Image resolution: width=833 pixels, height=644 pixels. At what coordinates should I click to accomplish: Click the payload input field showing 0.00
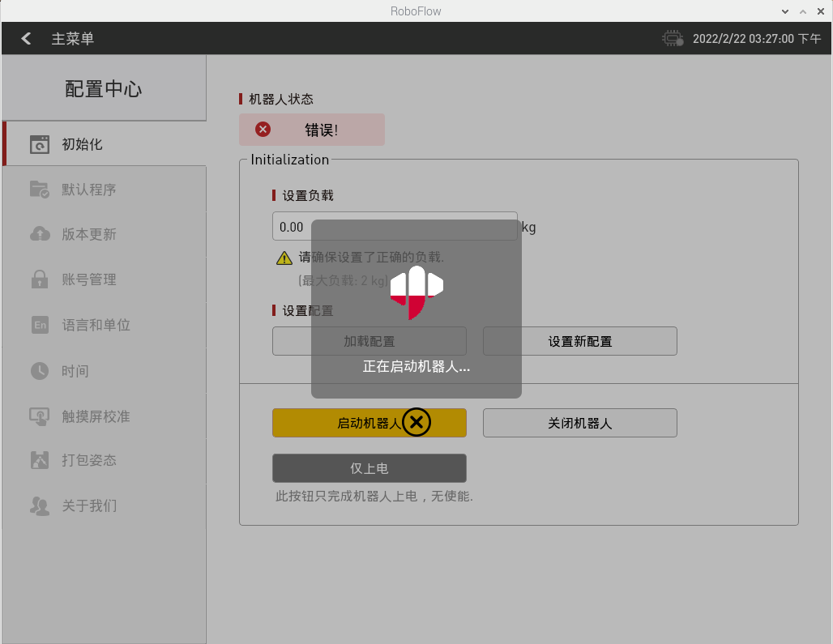point(293,227)
